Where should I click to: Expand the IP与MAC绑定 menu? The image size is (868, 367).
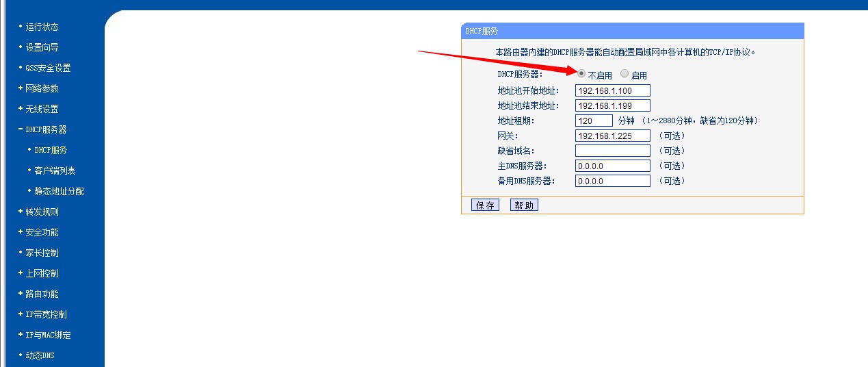[x=48, y=335]
